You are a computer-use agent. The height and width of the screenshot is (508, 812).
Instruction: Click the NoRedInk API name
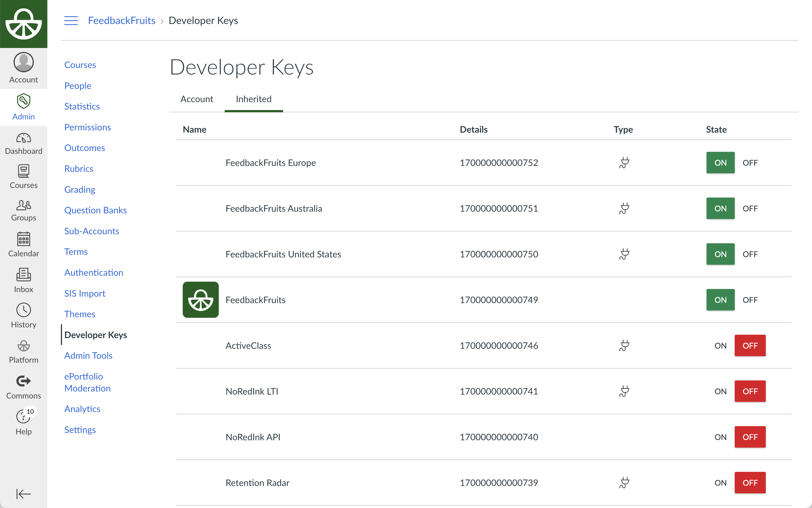tap(253, 437)
